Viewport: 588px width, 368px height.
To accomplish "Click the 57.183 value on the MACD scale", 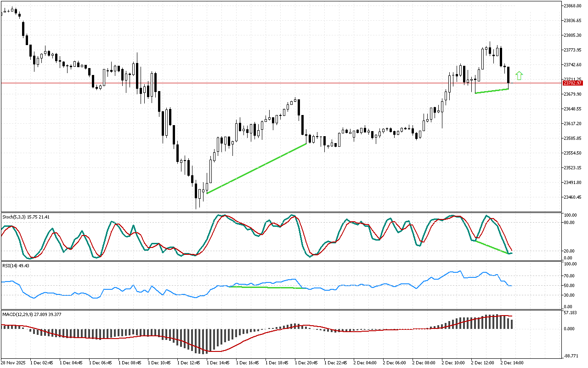I will point(571,313).
